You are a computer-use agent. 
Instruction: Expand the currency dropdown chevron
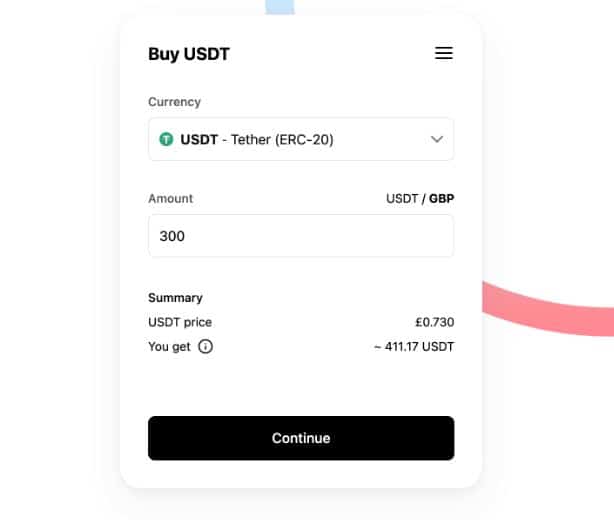(x=436, y=140)
